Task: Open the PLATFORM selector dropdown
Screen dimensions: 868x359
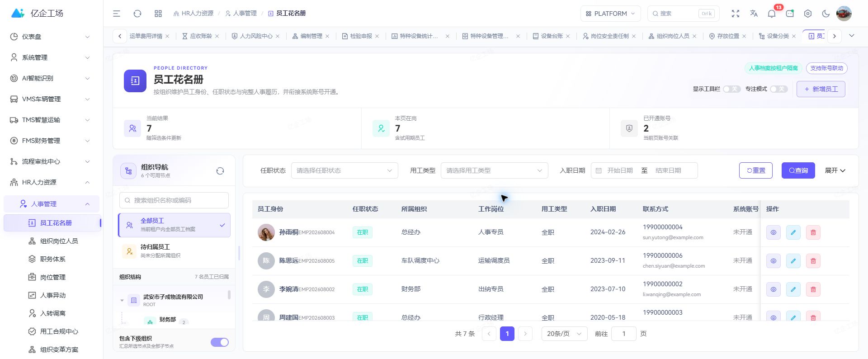Action: [x=610, y=14]
